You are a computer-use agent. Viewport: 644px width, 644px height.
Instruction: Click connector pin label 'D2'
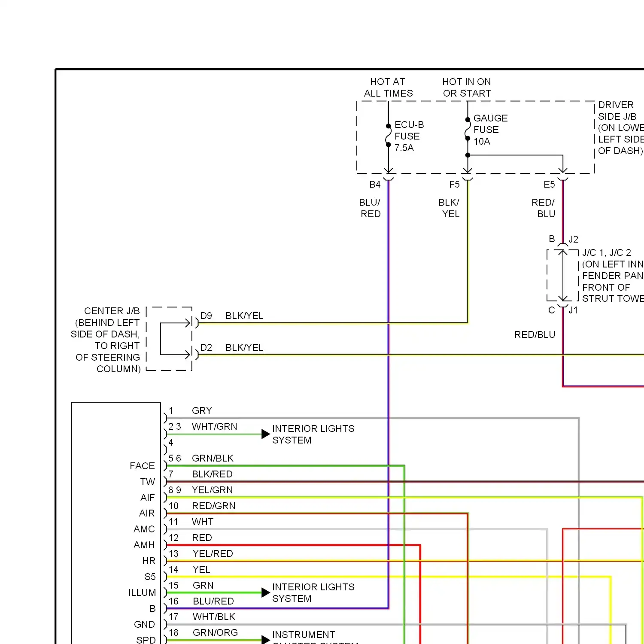click(x=206, y=348)
